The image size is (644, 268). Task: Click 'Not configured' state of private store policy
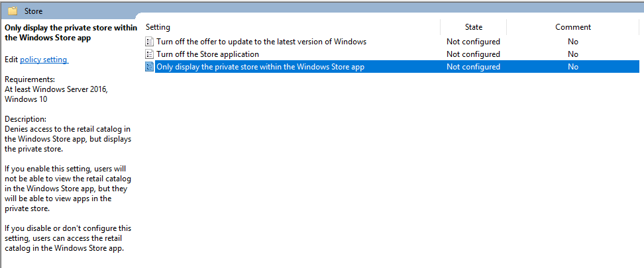point(473,67)
